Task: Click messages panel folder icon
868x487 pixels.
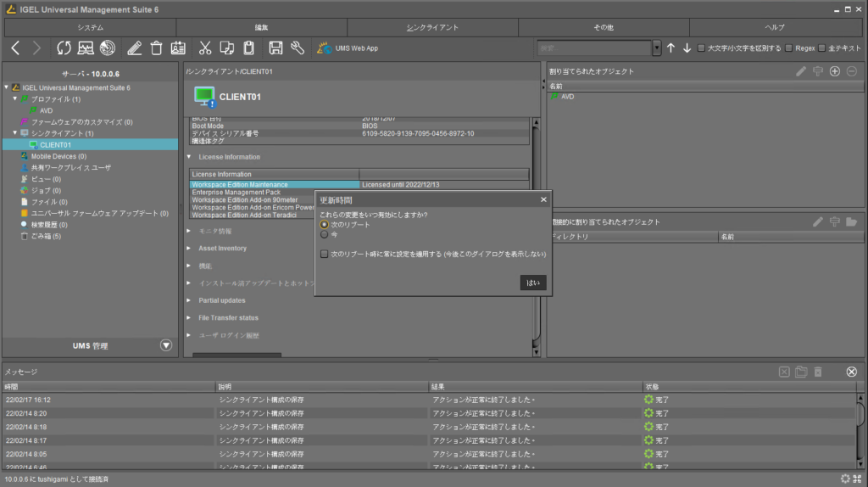Action: [x=801, y=372]
